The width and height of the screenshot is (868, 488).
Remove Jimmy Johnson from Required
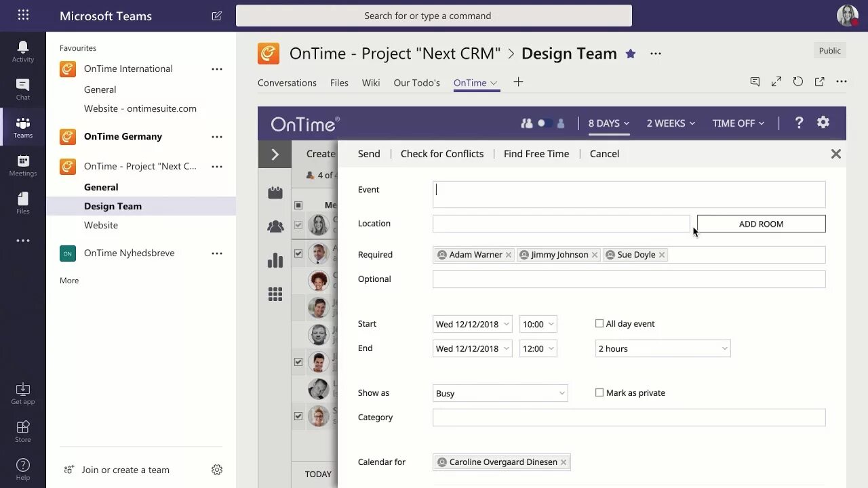tap(595, 255)
